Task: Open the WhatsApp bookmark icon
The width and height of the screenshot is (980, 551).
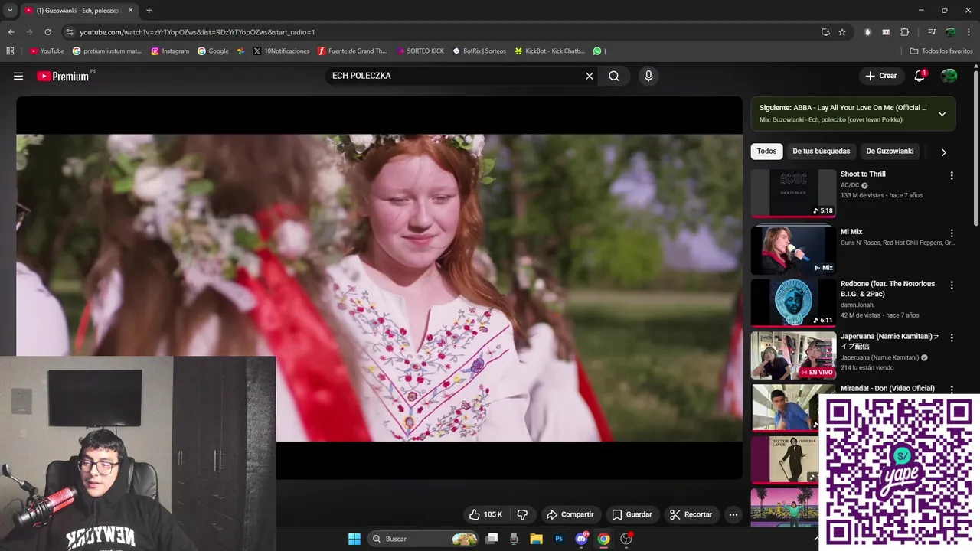Action: point(597,51)
